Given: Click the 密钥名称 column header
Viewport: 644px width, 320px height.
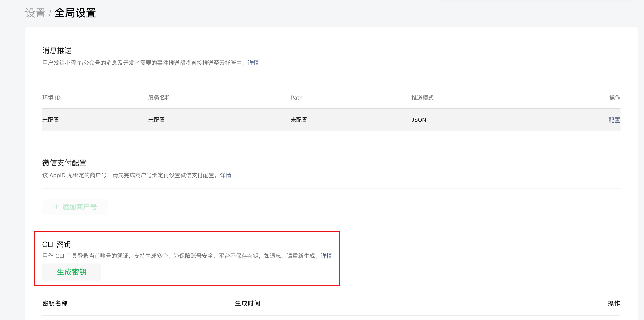Looking at the screenshot, I should [x=55, y=303].
